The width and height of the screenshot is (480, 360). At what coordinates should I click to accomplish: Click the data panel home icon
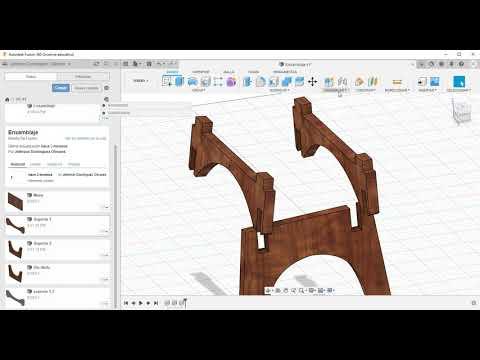tap(7, 99)
